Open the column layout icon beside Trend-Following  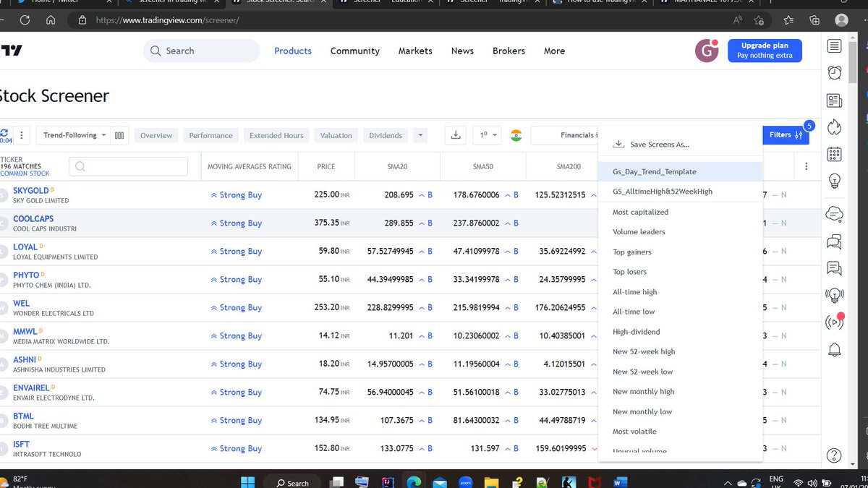click(119, 134)
